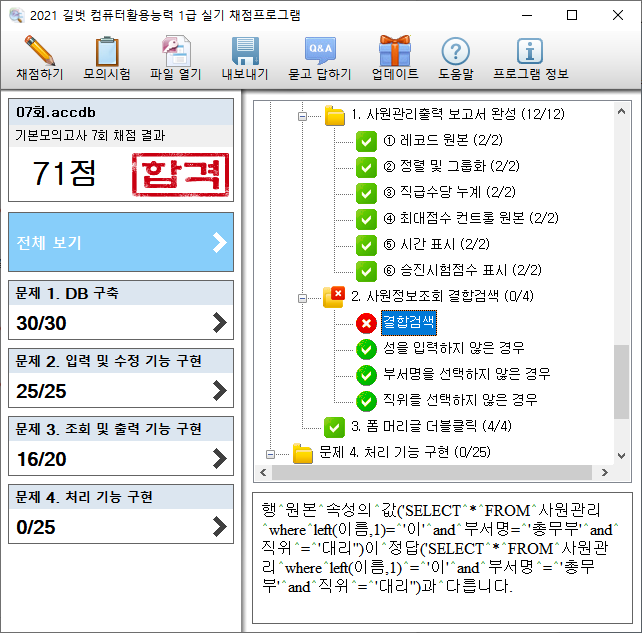The height and width of the screenshot is (633, 642).
Task: Click the 전체 보기 button
Action: pyautogui.click(x=121, y=242)
